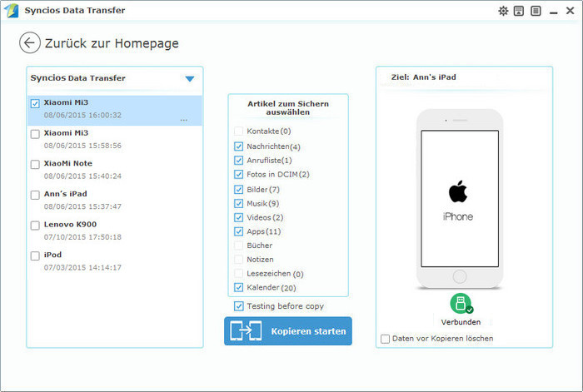The height and width of the screenshot is (392, 583).
Task: Check the XiaoMi Note backup checkbox
Action: [x=35, y=165]
